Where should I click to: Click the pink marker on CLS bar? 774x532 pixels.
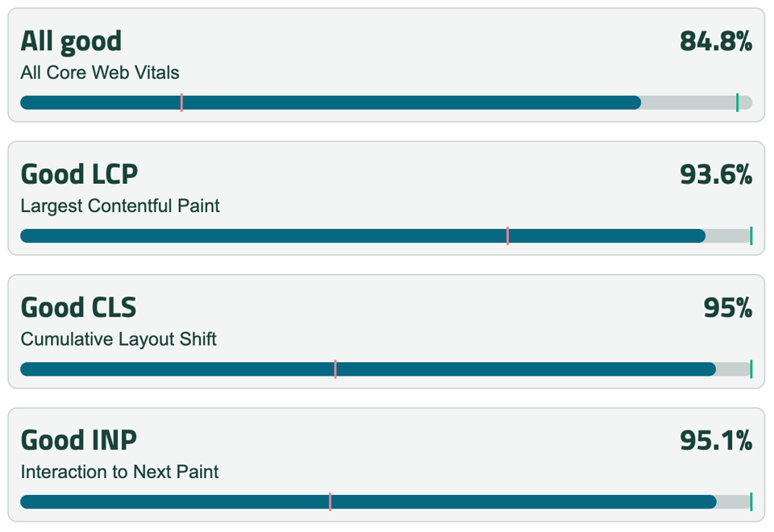pos(335,368)
